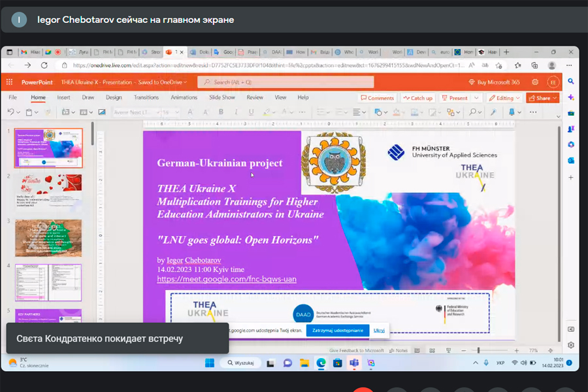Click the zoom out minus button
Image resolution: width=588 pixels, height=392 pixels.
[x=463, y=350]
